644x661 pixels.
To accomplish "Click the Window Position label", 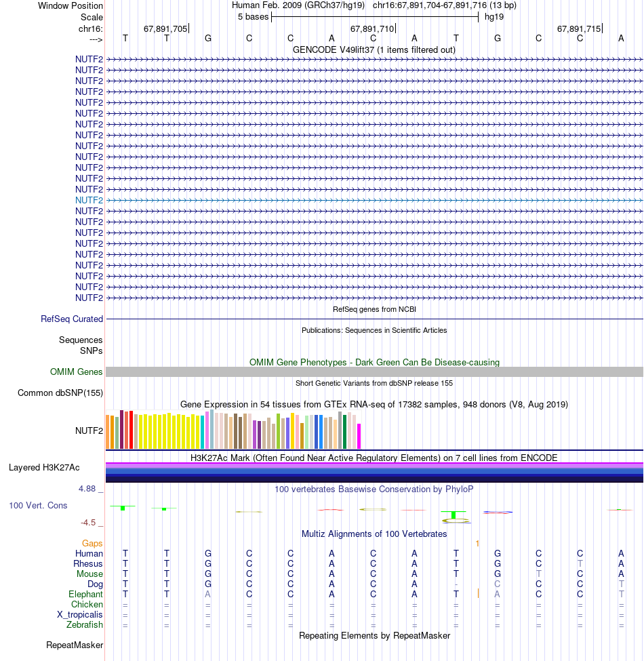I will 71,6.
